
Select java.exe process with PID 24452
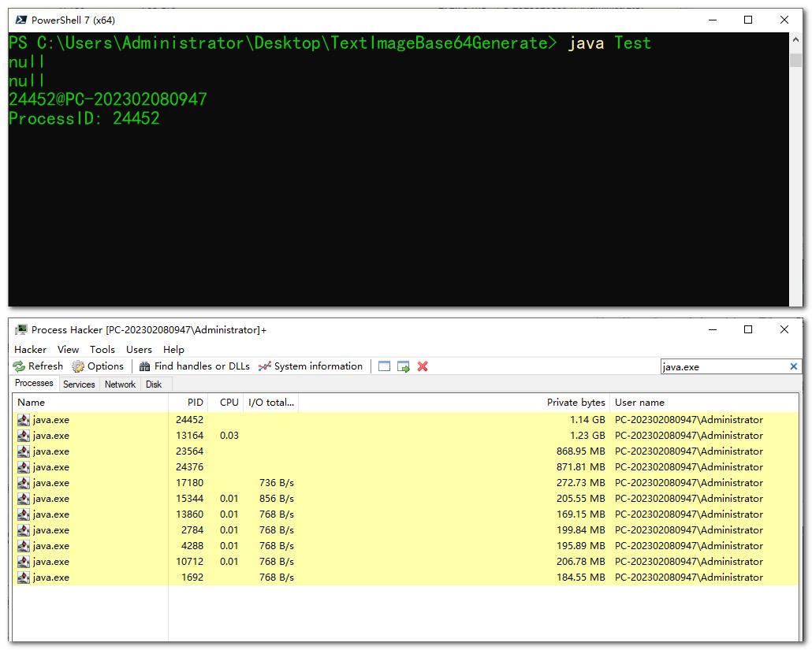51,420
